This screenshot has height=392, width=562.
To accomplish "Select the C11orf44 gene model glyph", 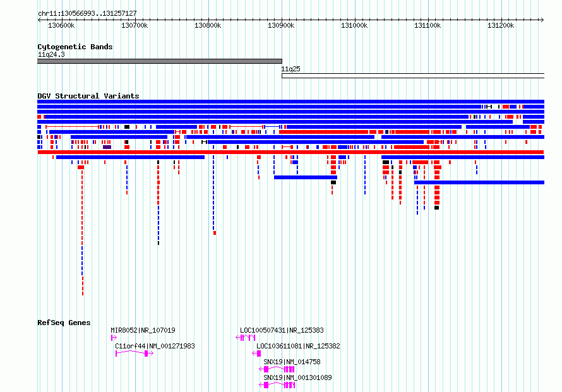I will point(135,353).
